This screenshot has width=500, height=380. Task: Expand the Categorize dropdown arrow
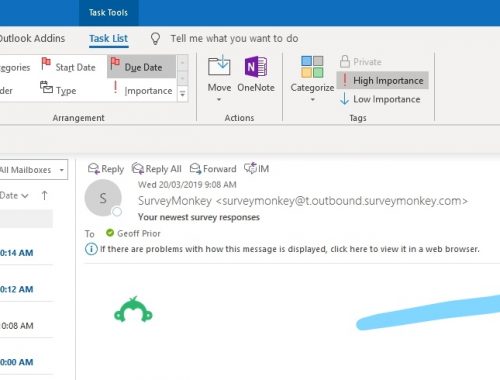pos(312,100)
